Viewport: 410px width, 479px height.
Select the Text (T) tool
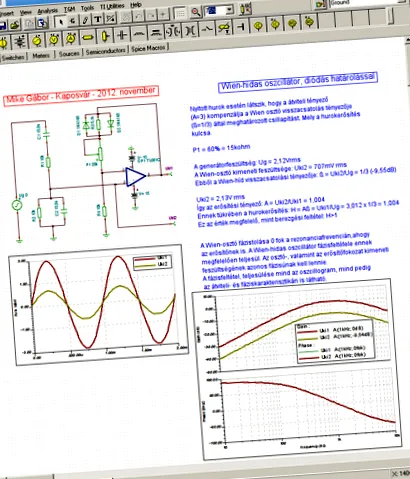pos(98,19)
